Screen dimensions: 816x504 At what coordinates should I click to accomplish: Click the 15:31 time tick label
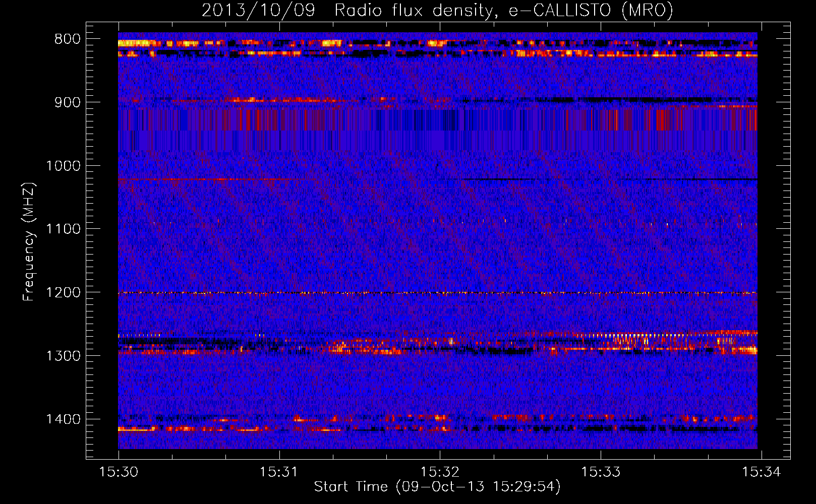click(x=279, y=472)
